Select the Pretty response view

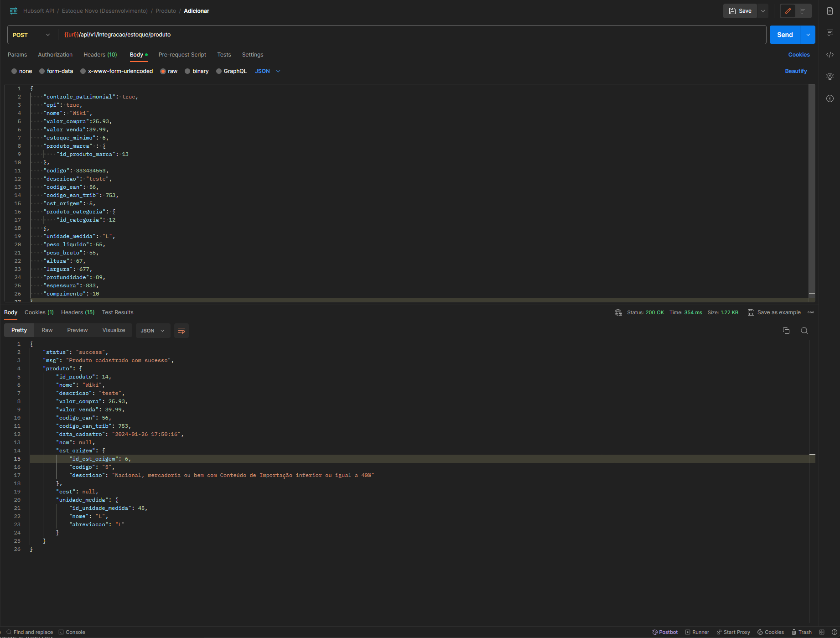click(19, 330)
